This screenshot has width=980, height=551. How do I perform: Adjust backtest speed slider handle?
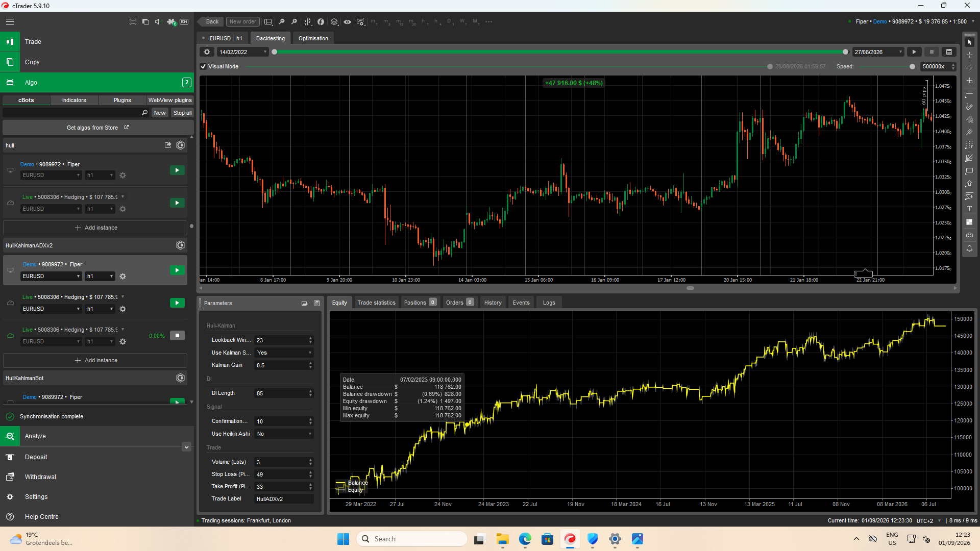click(x=912, y=66)
